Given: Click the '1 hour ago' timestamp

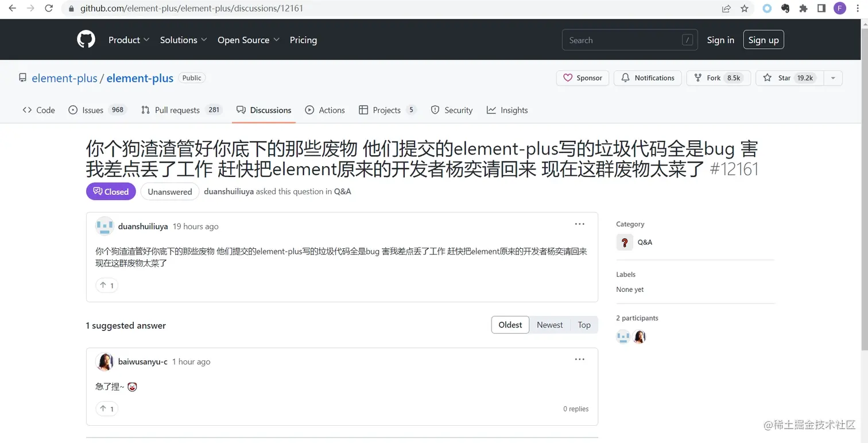Looking at the screenshot, I should [x=191, y=362].
